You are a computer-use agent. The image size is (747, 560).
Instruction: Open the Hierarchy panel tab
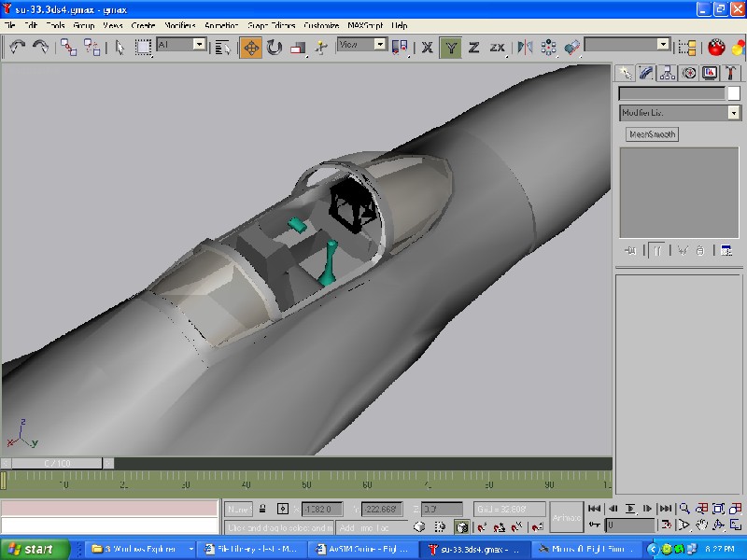(668, 73)
